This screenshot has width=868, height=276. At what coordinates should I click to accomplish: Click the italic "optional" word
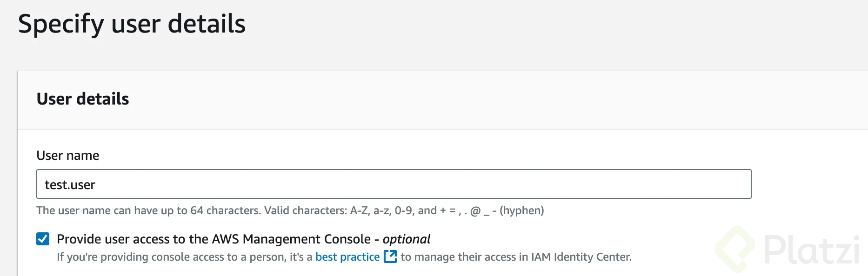(x=406, y=239)
